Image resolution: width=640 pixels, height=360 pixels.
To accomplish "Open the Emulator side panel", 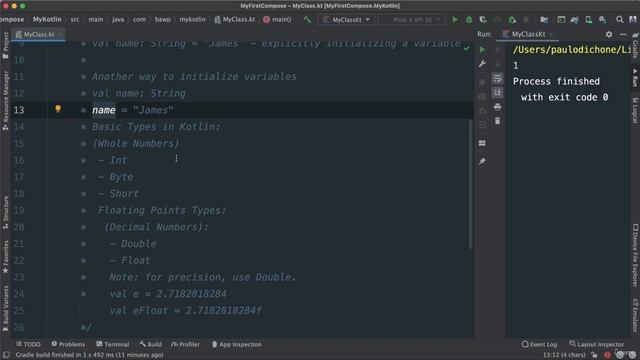I will point(635,315).
